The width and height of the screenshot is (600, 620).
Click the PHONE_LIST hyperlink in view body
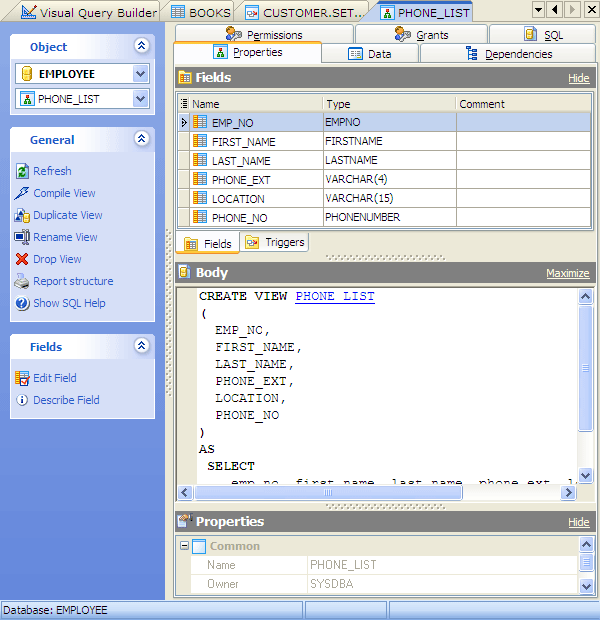point(335,296)
